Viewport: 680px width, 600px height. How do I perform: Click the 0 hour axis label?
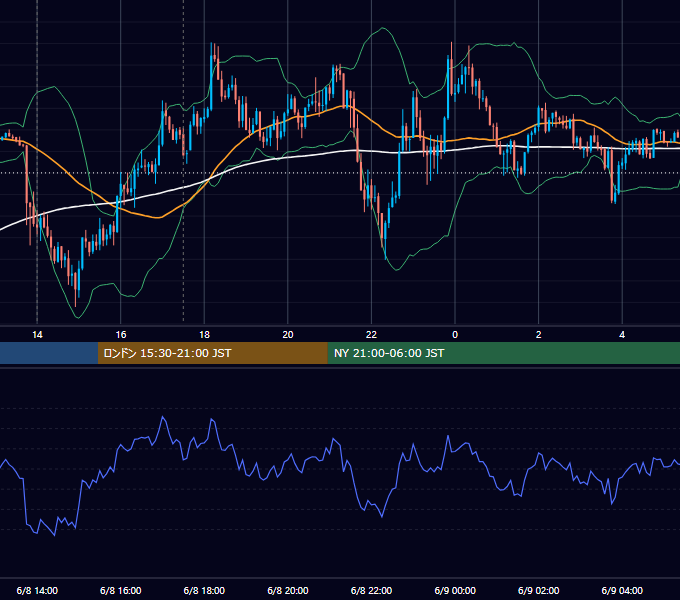[x=455, y=335]
